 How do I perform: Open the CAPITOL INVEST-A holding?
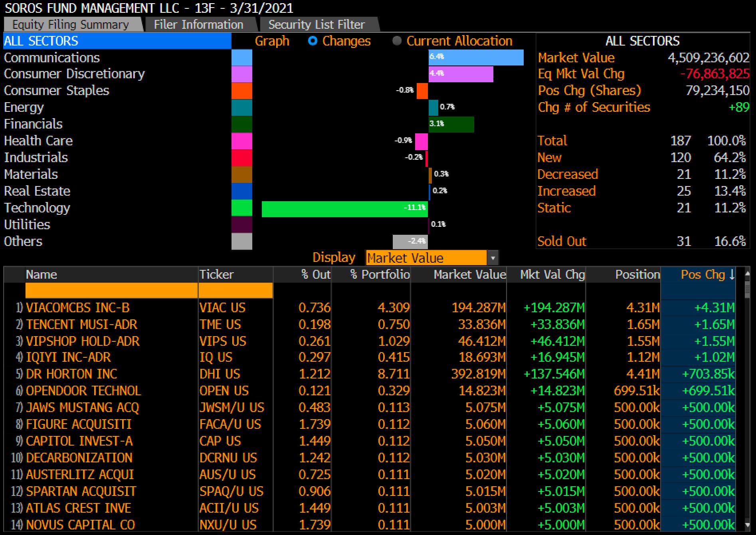click(79, 441)
